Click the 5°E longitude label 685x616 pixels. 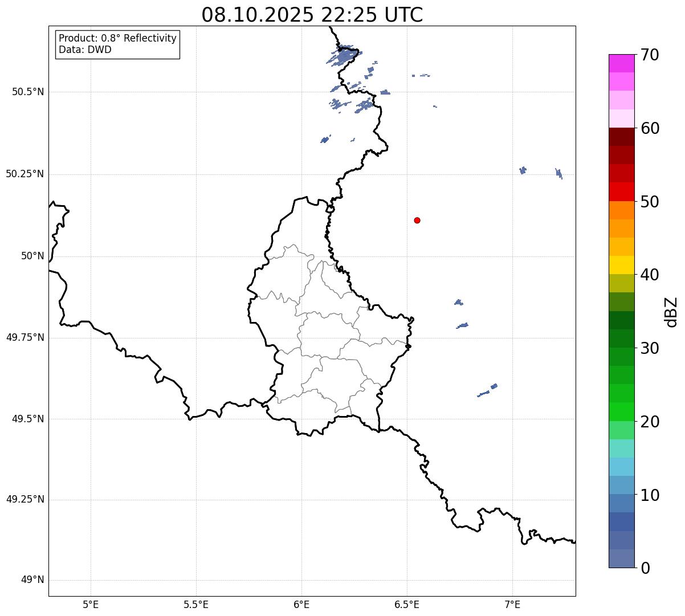91,604
